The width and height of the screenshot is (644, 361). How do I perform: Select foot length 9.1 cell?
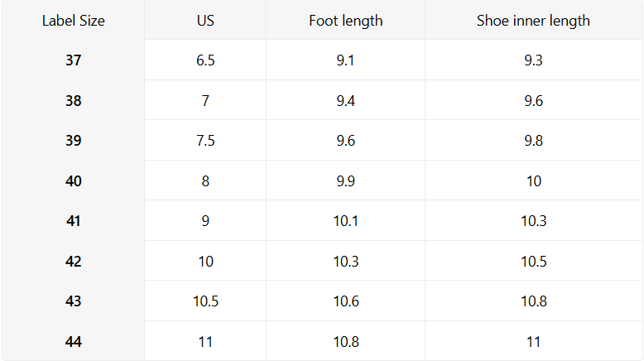tap(346, 60)
